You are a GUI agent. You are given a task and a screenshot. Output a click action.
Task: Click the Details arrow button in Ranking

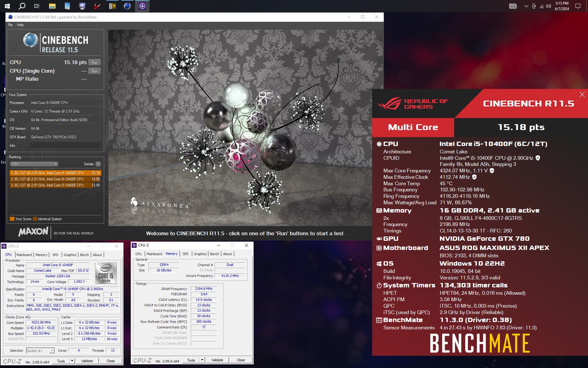[x=98, y=164]
